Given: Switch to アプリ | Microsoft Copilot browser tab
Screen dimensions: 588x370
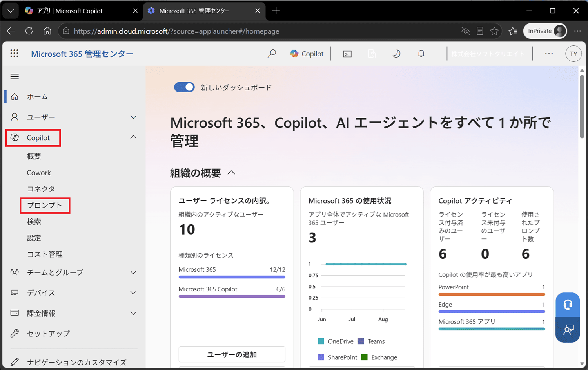Looking at the screenshot, I should (82, 11).
